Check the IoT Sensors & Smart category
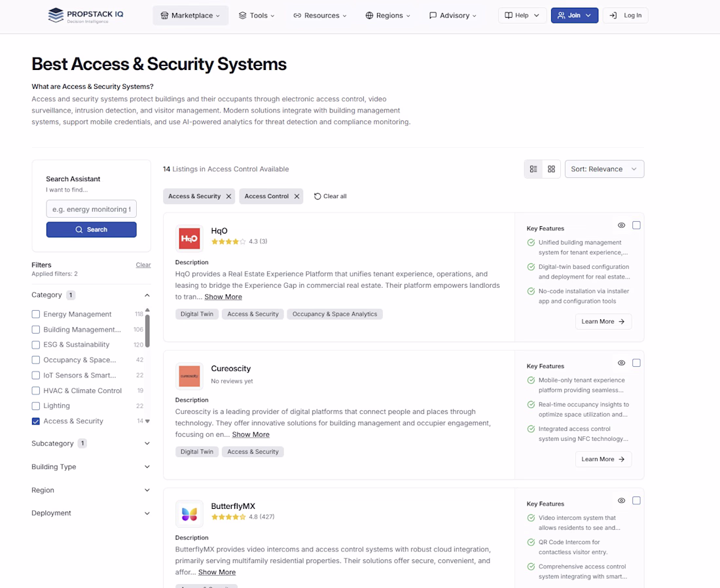Image resolution: width=720 pixels, height=588 pixels. coord(35,375)
